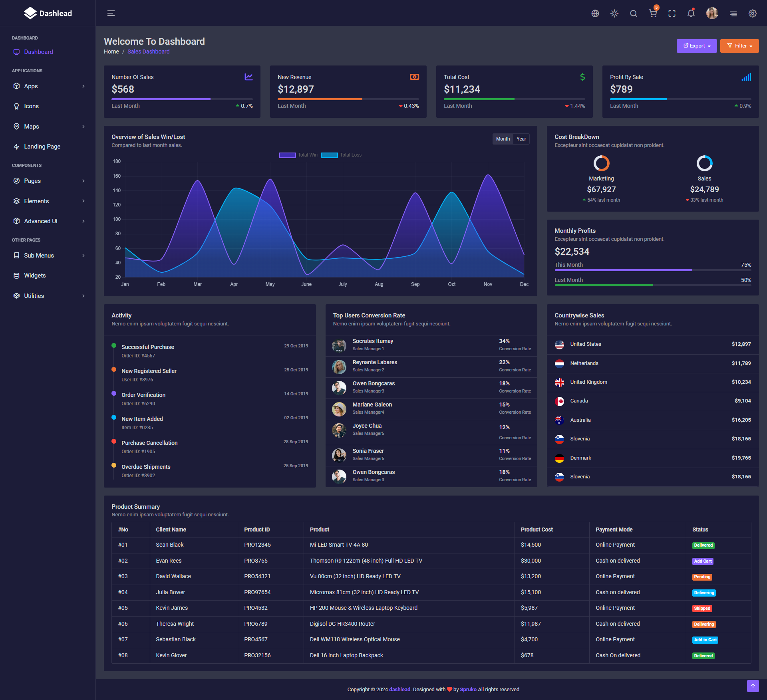Viewport: 767px width, 700px height.
Task: Expand the Apps sidebar menu
Action: pos(48,86)
